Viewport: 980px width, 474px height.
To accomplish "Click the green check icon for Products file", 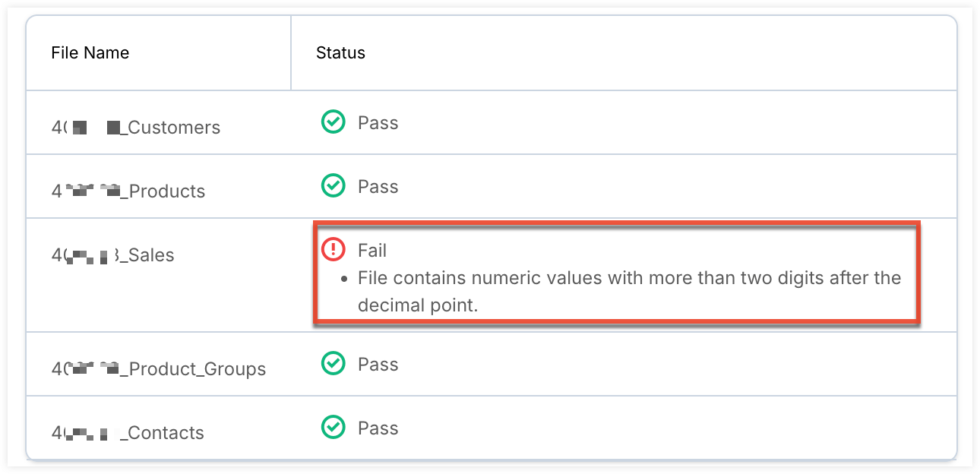I will (x=333, y=186).
